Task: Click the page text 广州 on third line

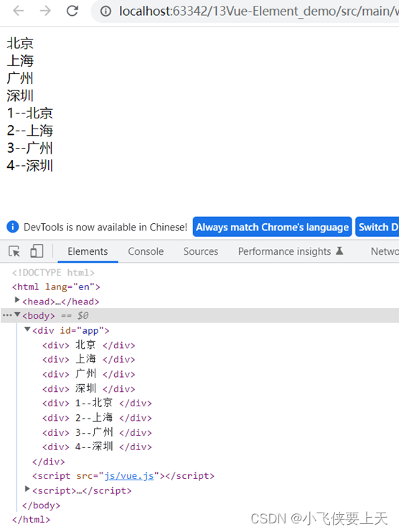Action: tap(20, 78)
